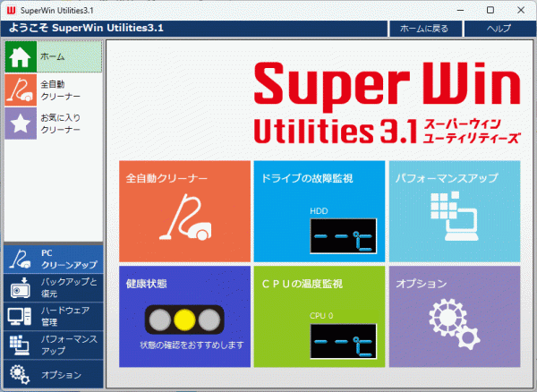Switch to the PC クリーンアップ category
This screenshot has height=392, width=537.
pyautogui.click(x=54, y=260)
